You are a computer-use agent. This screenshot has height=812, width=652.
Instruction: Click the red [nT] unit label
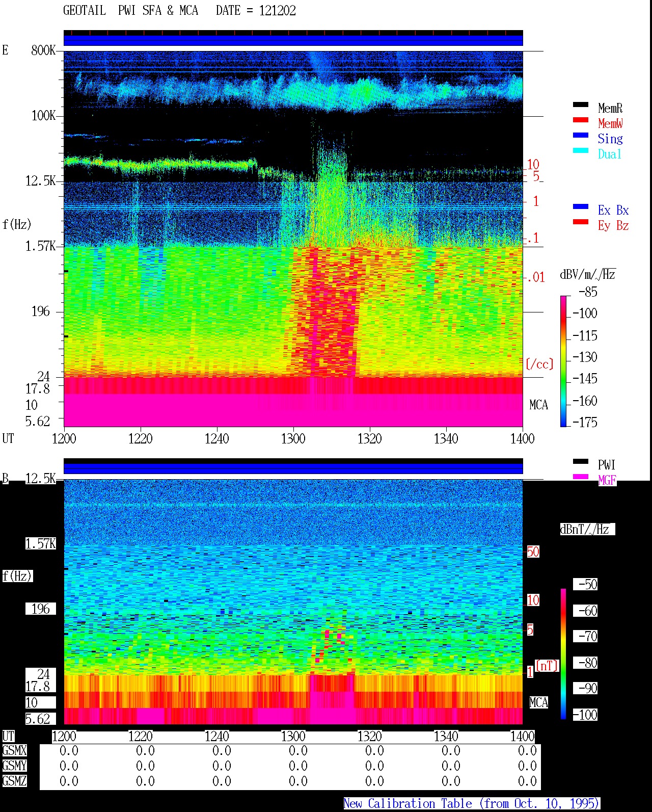[x=547, y=666]
